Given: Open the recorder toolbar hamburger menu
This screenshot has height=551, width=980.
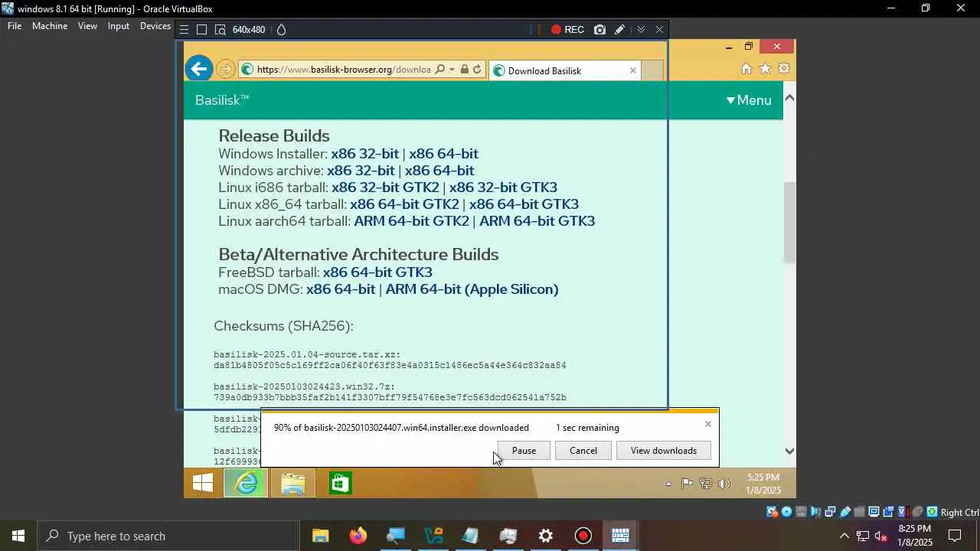Looking at the screenshot, I should (184, 30).
